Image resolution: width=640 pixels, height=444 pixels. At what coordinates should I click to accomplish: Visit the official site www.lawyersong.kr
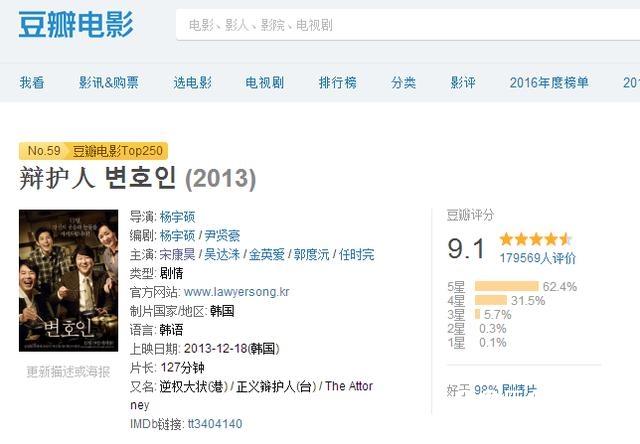click(237, 292)
